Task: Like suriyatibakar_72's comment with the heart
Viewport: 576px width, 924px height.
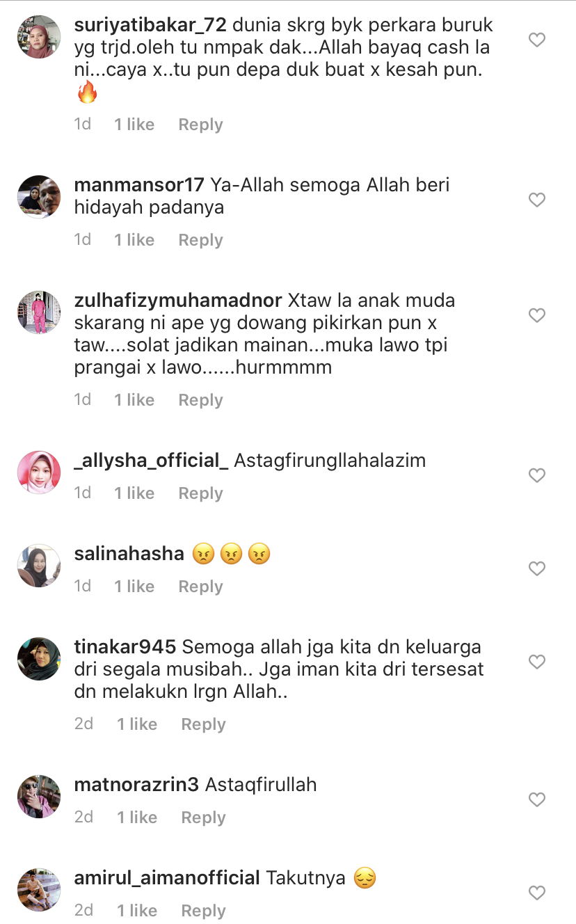Action: (536, 40)
